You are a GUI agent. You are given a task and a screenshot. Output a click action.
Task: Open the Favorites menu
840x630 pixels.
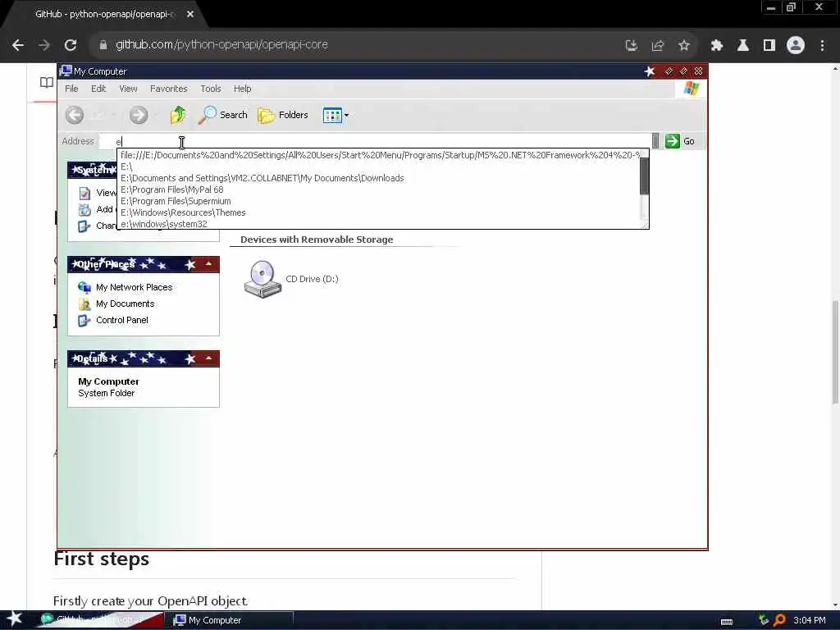point(169,89)
